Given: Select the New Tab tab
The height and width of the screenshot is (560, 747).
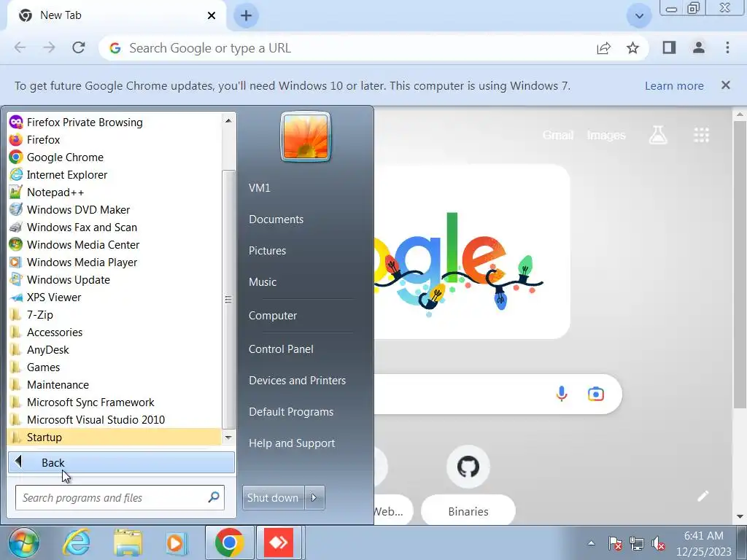Looking at the screenshot, I should click(x=117, y=16).
